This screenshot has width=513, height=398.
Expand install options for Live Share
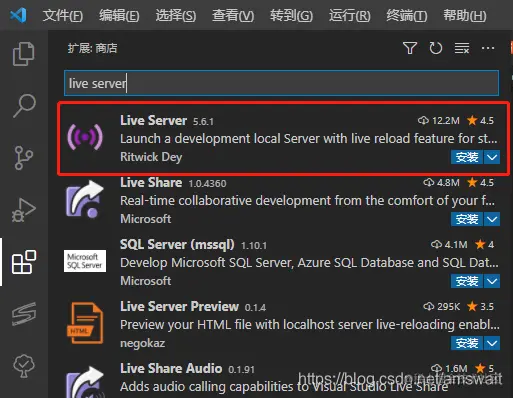(492, 219)
